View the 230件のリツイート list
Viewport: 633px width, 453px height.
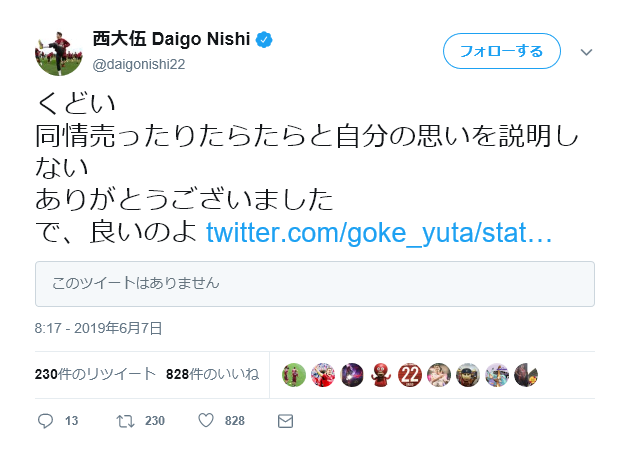pyautogui.click(x=95, y=374)
